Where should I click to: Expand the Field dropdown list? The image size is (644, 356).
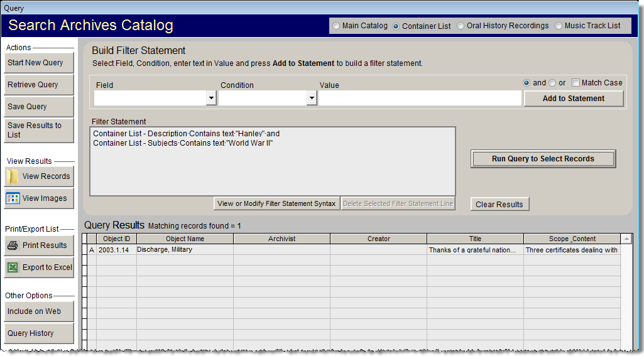click(211, 99)
